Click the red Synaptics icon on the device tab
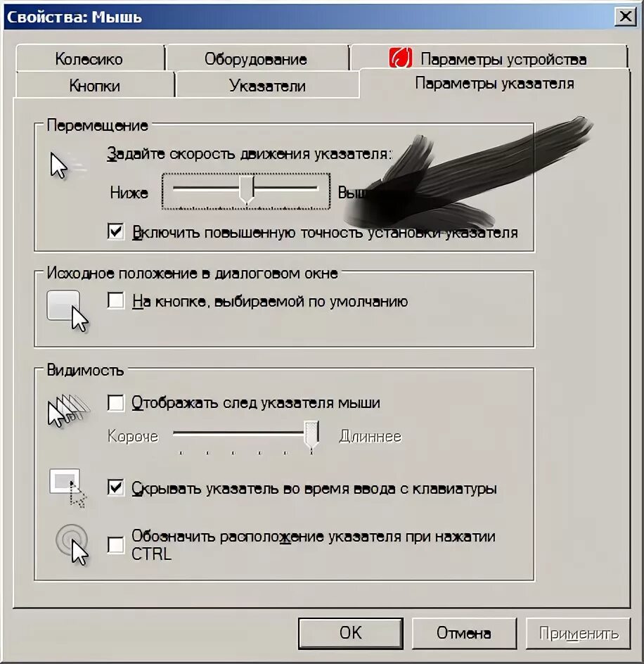This screenshot has height=664, width=644. pyautogui.click(x=400, y=58)
